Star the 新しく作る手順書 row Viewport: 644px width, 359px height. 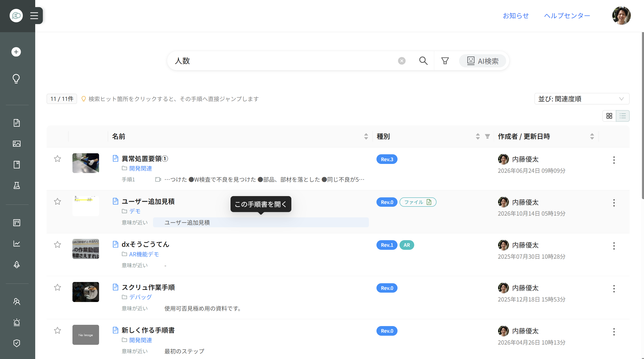[58, 331]
